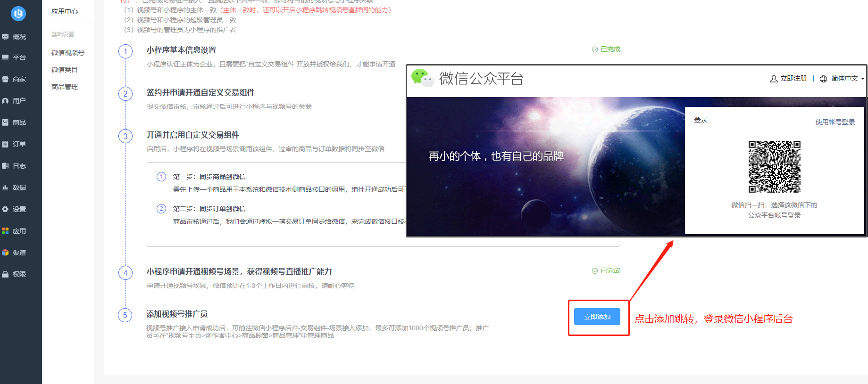This screenshot has width=868, height=384.
Task: Open the 简体中文 language dropdown arrow
Action: pyautogui.click(x=863, y=79)
